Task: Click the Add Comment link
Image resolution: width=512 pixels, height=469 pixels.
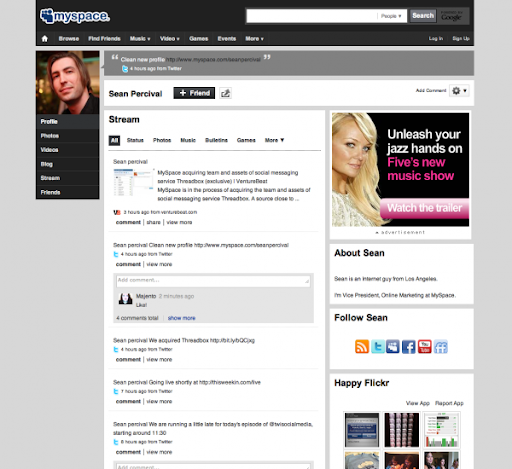Action: (x=431, y=91)
